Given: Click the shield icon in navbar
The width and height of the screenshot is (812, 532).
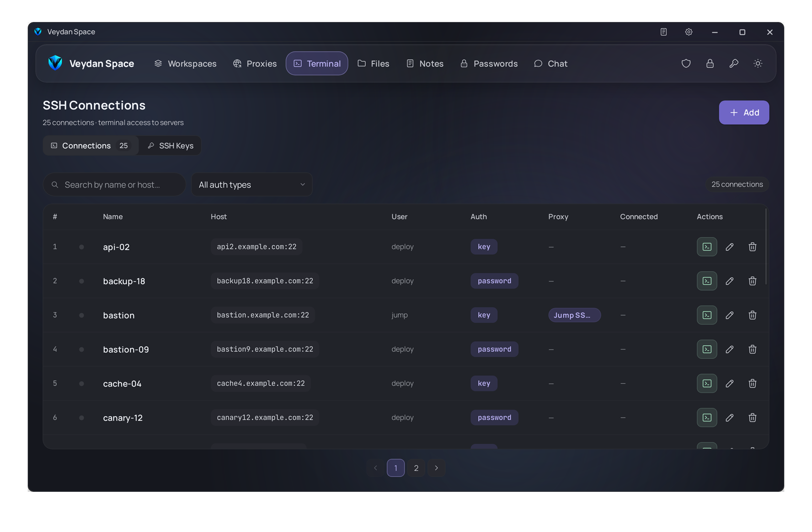Looking at the screenshot, I should pos(686,64).
